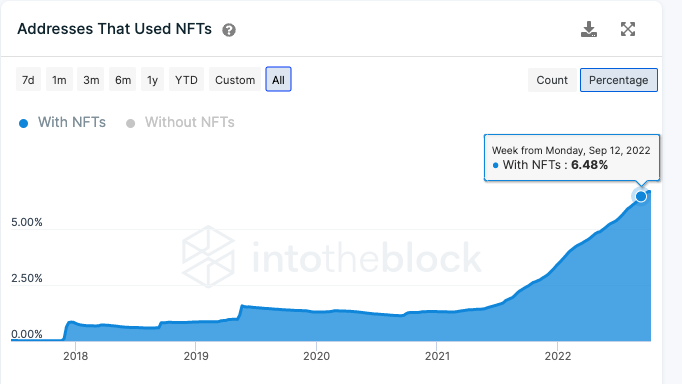Choose the 6m time range

click(123, 80)
